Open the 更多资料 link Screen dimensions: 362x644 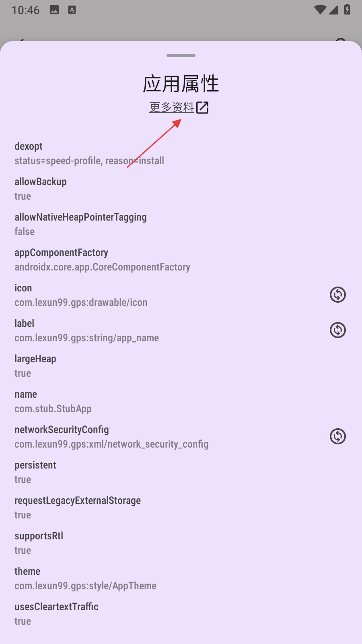pyautogui.click(x=172, y=107)
